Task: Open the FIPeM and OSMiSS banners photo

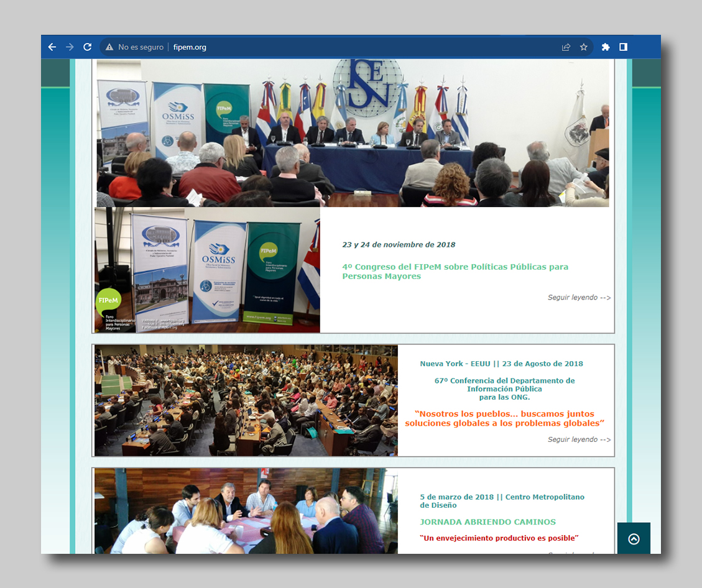Action: click(207, 270)
